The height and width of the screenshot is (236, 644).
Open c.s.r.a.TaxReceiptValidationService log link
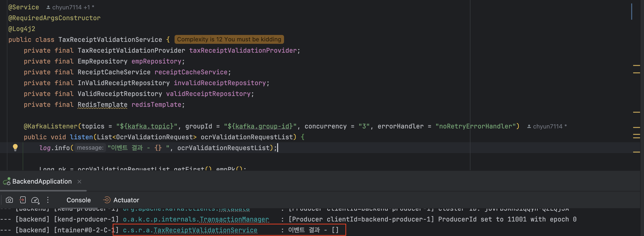(190, 230)
